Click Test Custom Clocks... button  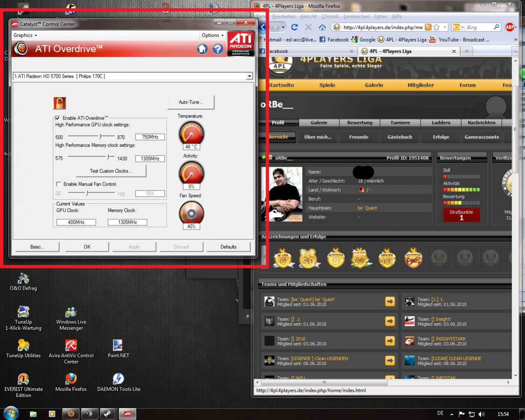pos(111,171)
